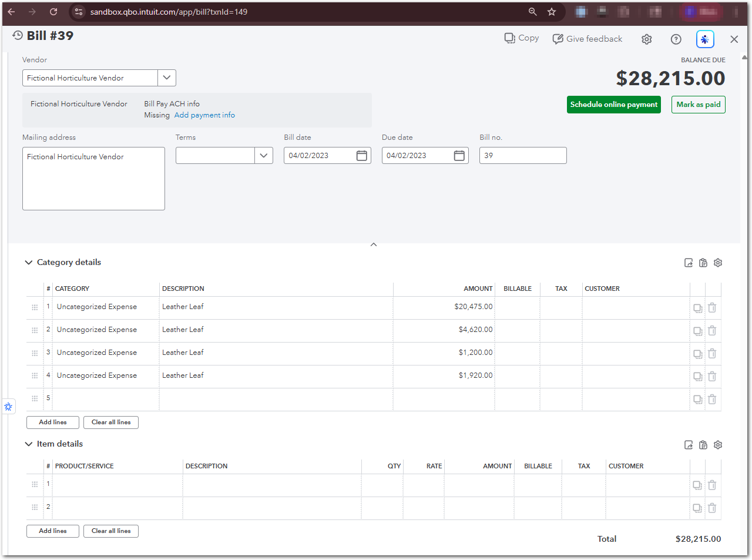
Task: Click $1,920.00 amount cell
Action: click(444, 376)
